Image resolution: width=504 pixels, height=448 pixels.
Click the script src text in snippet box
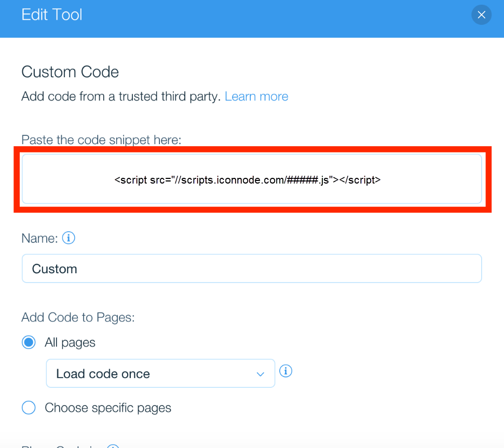click(x=248, y=180)
